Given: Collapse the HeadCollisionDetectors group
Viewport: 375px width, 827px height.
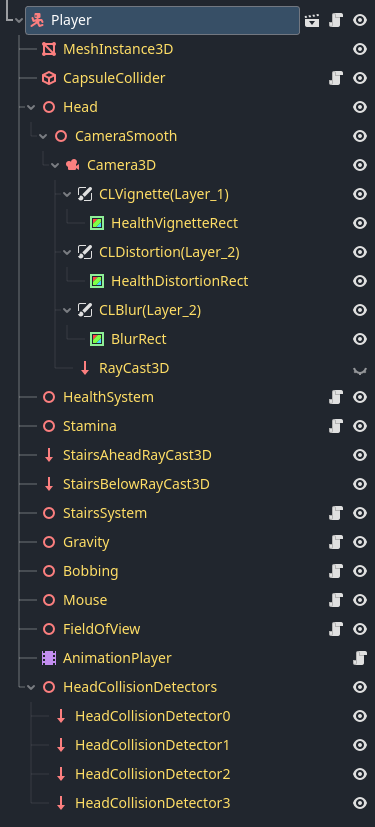Looking at the screenshot, I should pyautogui.click(x=31, y=687).
